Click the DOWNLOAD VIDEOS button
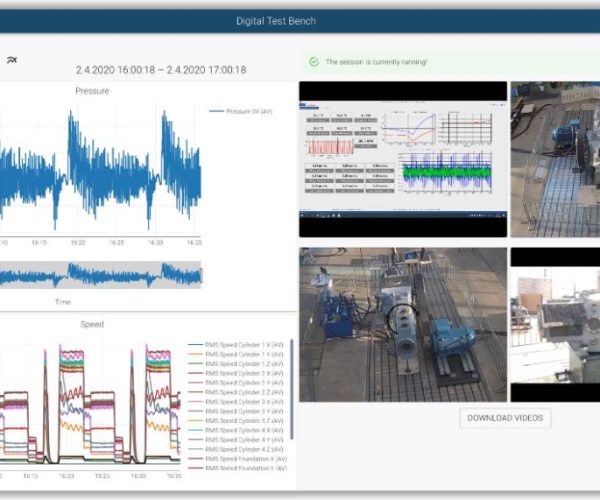This screenshot has height=500, width=600. coord(505,418)
